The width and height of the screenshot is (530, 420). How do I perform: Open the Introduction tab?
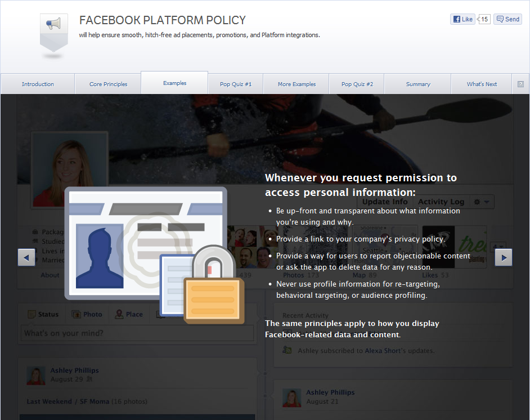click(x=38, y=84)
